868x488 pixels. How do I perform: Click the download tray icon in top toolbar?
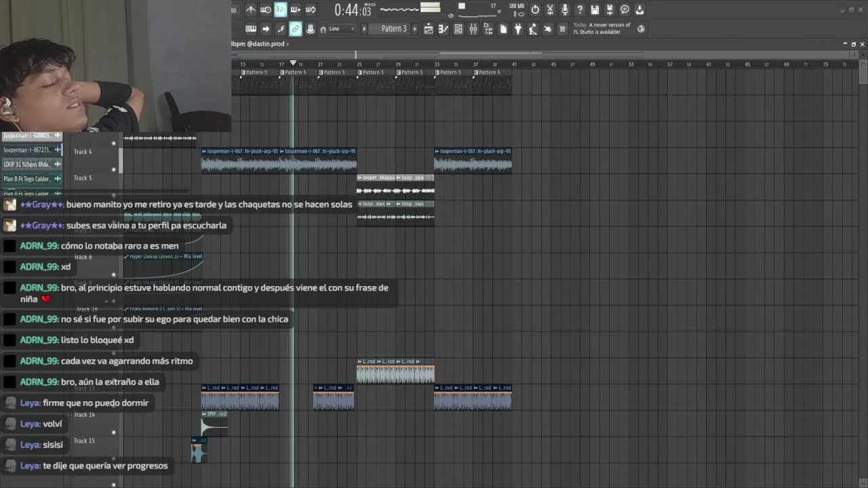[639, 9]
